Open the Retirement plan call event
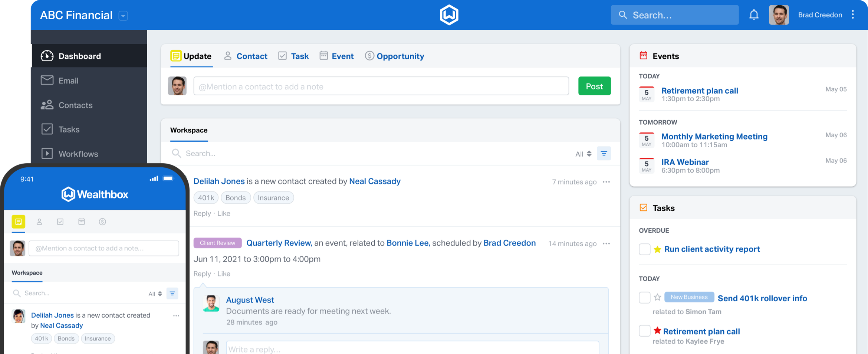The height and width of the screenshot is (354, 868). 700,91
